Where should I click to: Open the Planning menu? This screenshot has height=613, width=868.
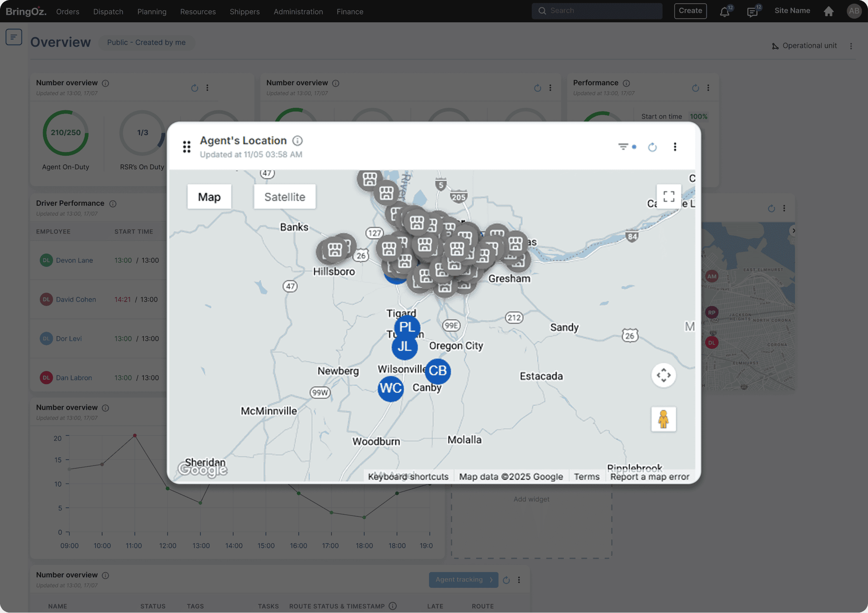coord(152,12)
